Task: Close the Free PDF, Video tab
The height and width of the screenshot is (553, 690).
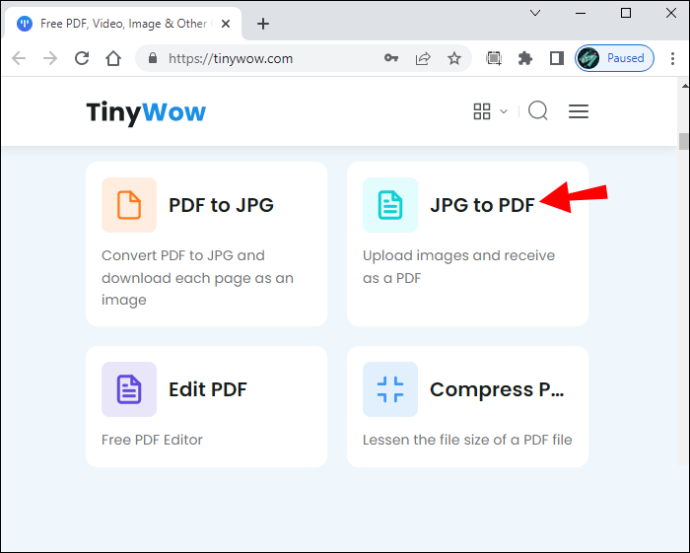Action: [226, 24]
